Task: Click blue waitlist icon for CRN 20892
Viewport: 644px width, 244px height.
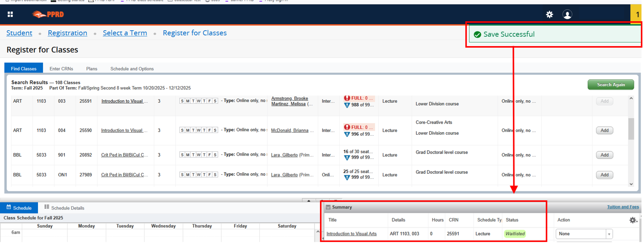Action: [347, 158]
